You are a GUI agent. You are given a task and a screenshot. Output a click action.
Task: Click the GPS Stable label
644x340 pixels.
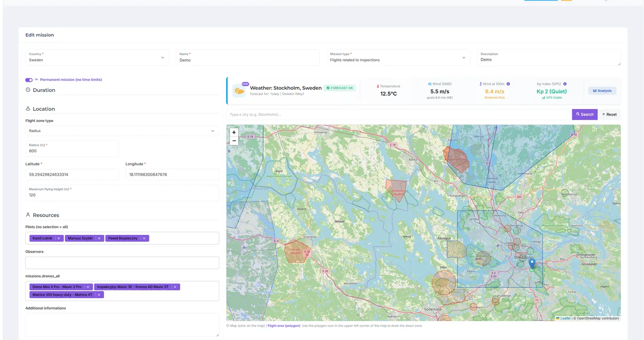coord(552,98)
